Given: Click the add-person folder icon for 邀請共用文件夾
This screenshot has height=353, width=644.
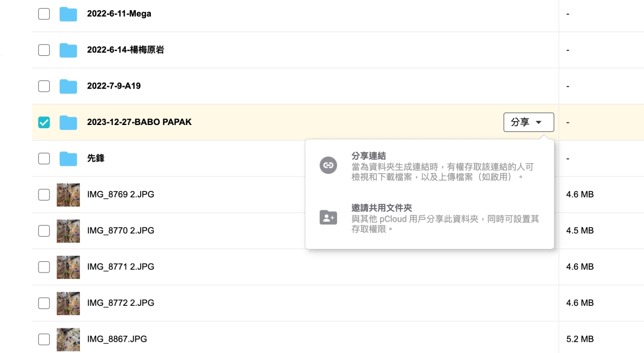Looking at the screenshot, I should [x=328, y=217].
